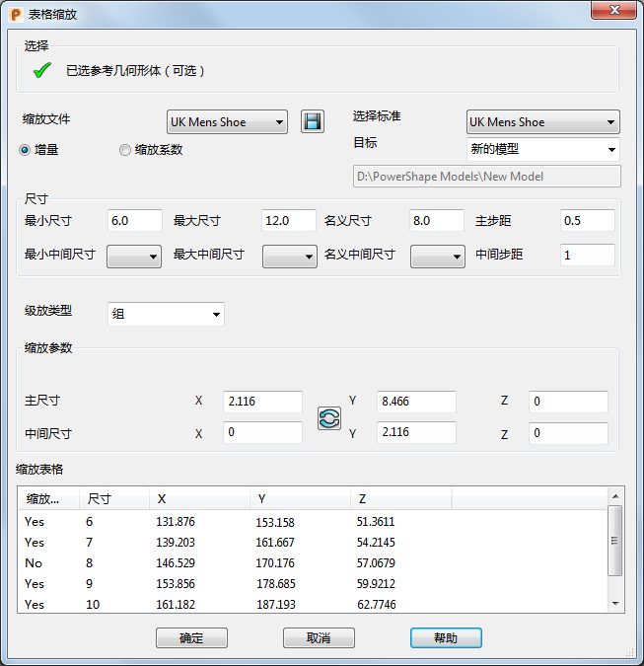This screenshot has width=644, height=666.
Task: Click the table vertical scrollbar thumb
Action: tap(615, 541)
